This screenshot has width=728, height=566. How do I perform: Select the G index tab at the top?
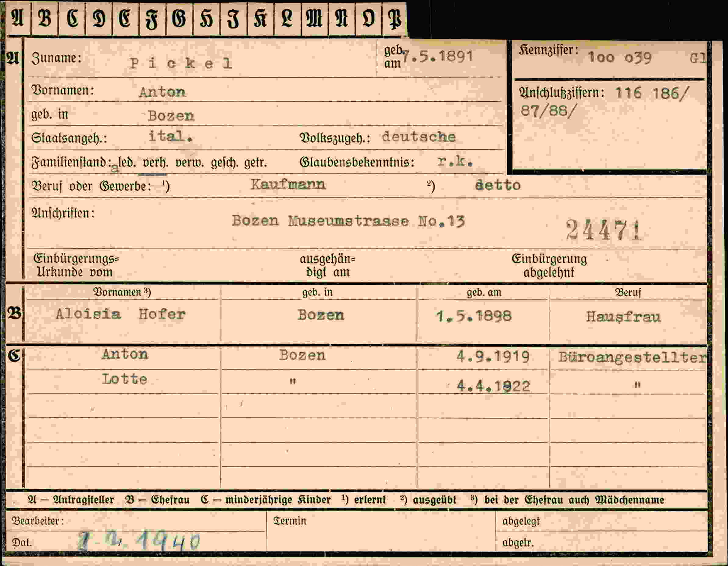coord(179,18)
